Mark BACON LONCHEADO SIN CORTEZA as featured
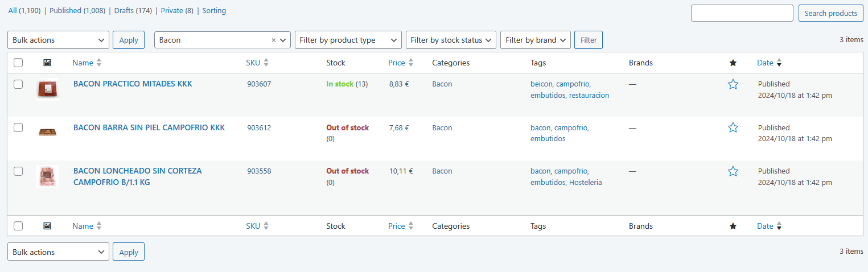This screenshot has width=868, height=272. 733,171
